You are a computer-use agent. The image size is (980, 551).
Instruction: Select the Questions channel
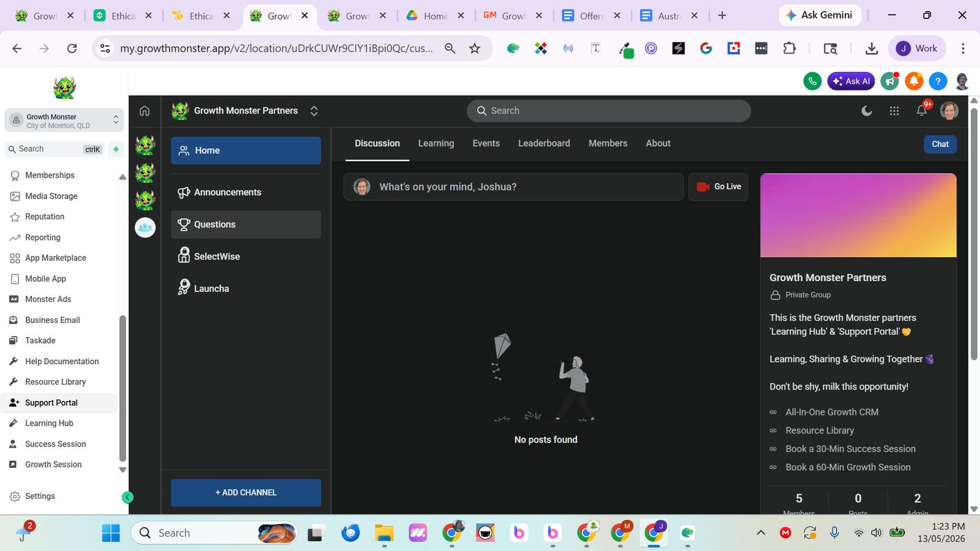[x=246, y=225]
